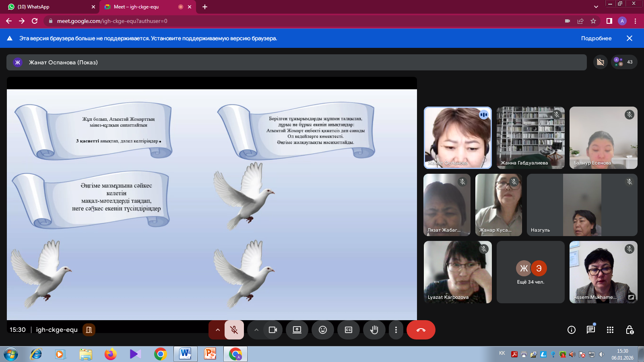Viewport: 644px width, 362px height.
Task: Open the meeting details info icon
Action: click(572, 330)
